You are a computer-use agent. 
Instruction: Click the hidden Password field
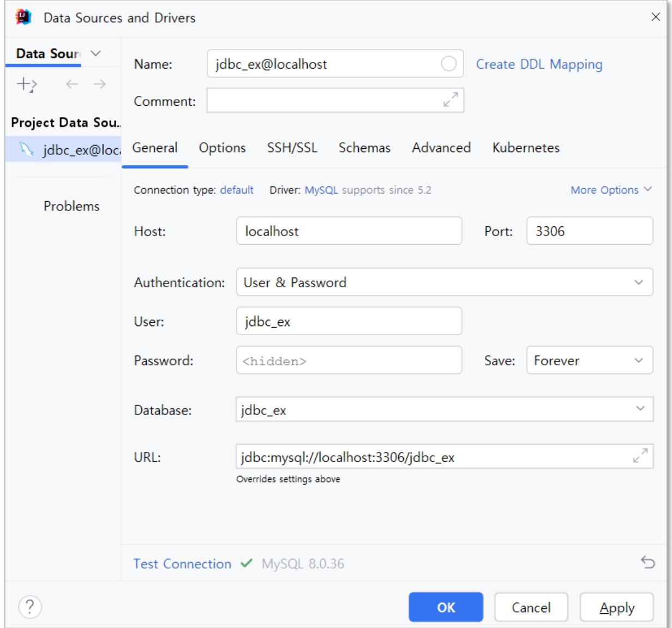(349, 360)
